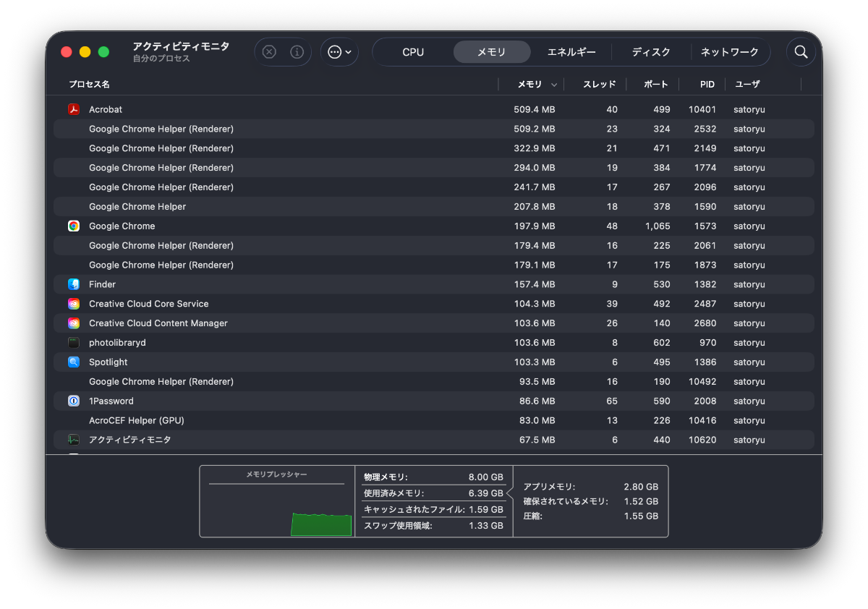
Task: Sort by the プロセス名 column header
Action: click(x=89, y=85)
